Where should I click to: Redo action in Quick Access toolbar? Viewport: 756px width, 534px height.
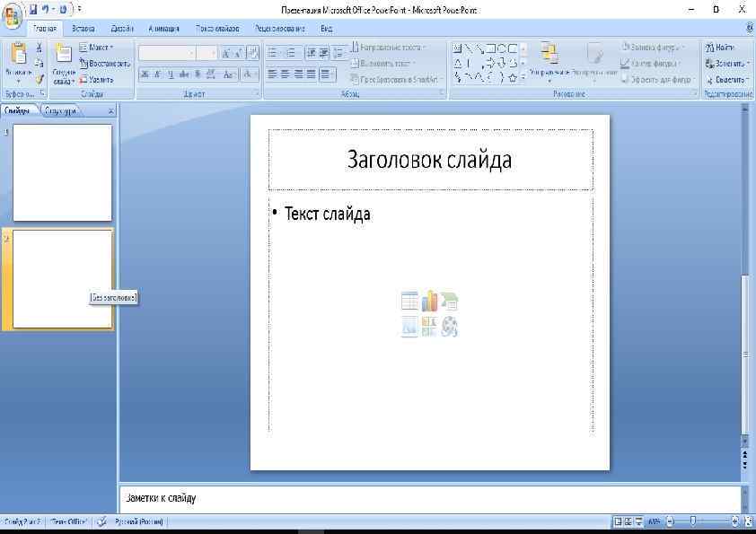63,9
